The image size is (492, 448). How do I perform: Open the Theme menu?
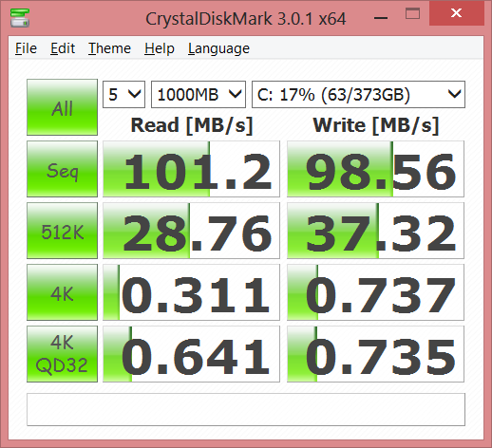(x=109, y=48)
